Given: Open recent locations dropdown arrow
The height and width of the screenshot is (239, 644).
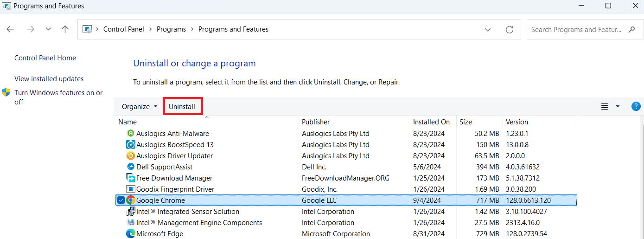Looking at the screenshot, I should point(48,29).
